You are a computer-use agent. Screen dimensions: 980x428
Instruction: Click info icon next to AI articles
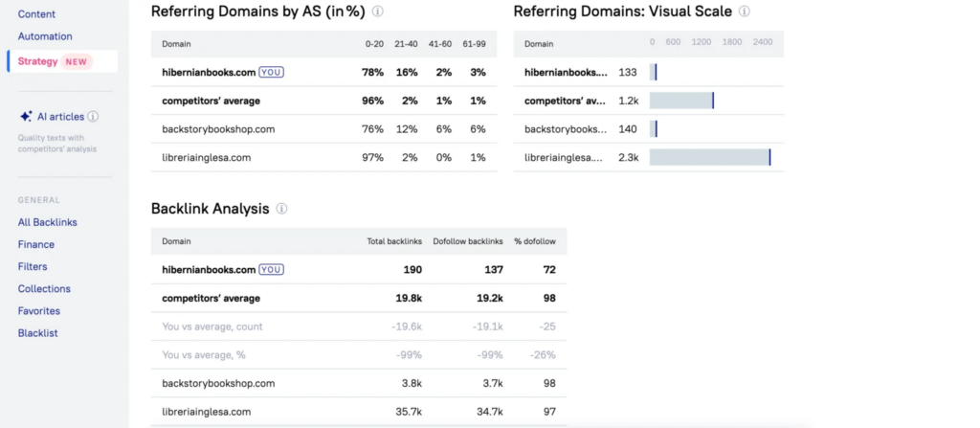pyautogui.click(x=94, y=117)
